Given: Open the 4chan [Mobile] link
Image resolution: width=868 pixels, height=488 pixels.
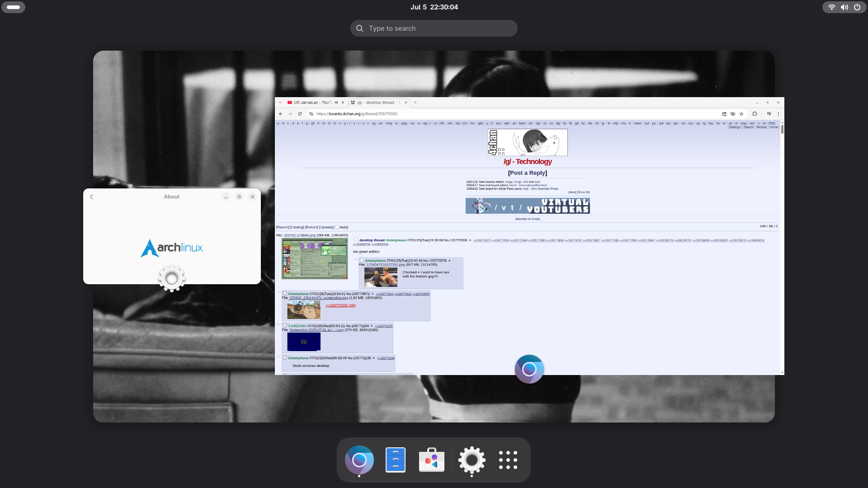Looking at the screenshot, I should pyautogui.click(x=761, y=127).
